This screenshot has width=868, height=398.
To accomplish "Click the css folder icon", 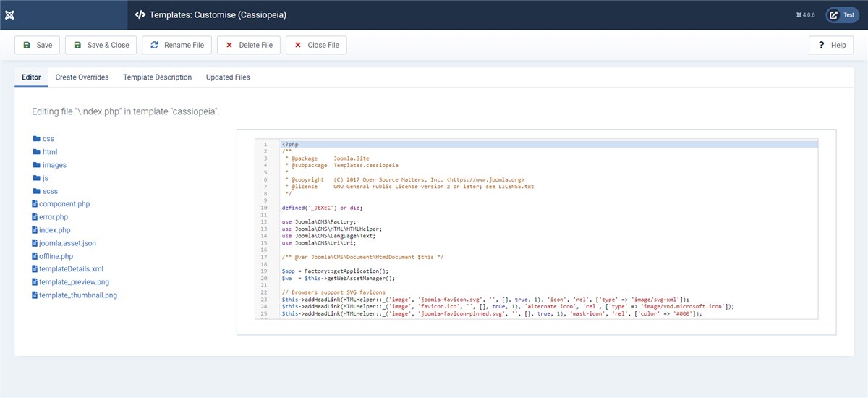I will pyautogui.click(x=36, y=139).
